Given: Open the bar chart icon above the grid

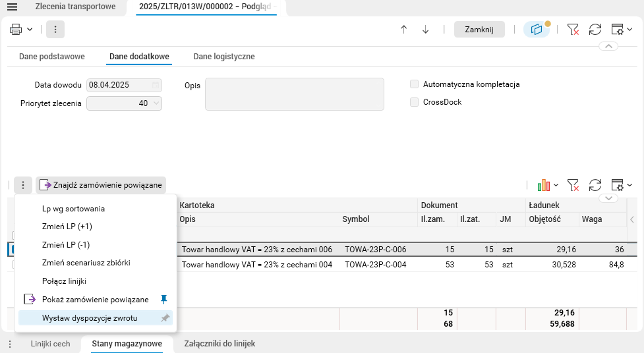Looking at the screenshot, I should click(x=544, y=185).
